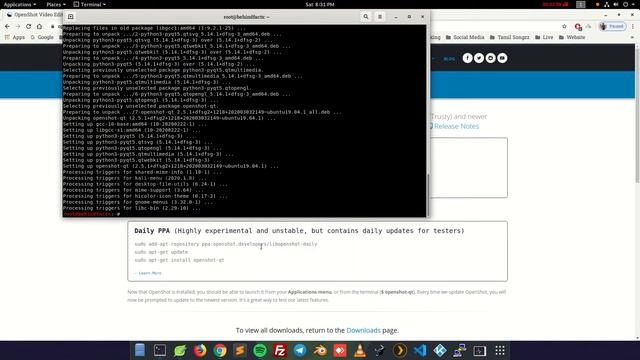The height and width of the screenshot is (360, 640).
Task: Launch VLC media player from the dock
Action: pyautogui.click(x=360, y=350)
